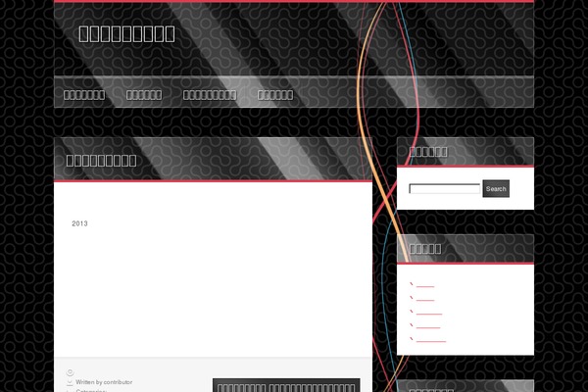The height and width of the screenshot is (392, 588).
Task: Click the search text input field
Action: click(444, 189)
